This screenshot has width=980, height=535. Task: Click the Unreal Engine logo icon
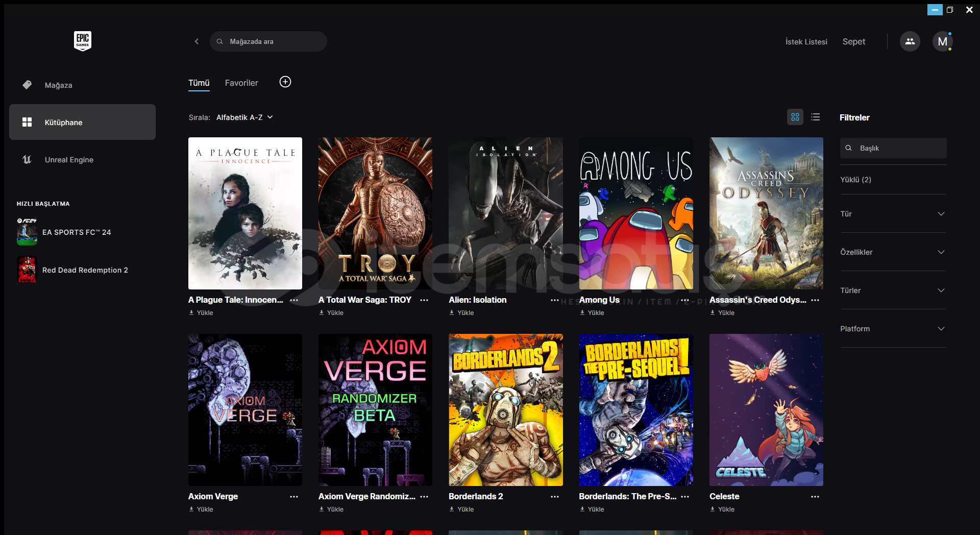click(27, 160)
